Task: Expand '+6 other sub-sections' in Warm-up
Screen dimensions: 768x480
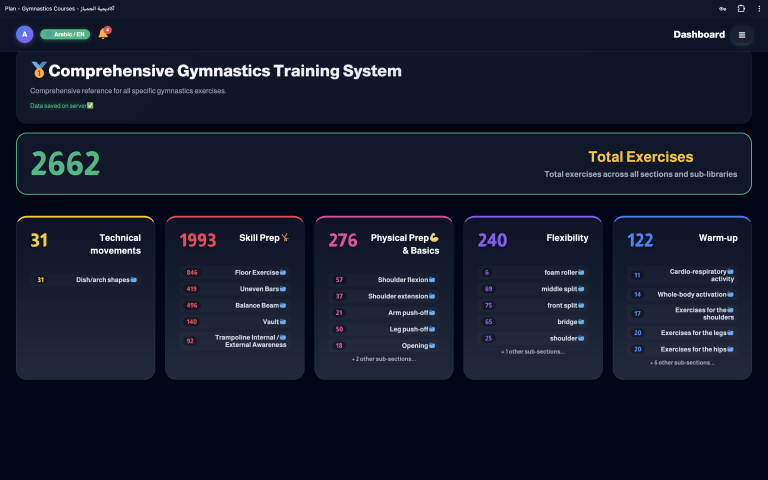Action: [x=682, y=363]
